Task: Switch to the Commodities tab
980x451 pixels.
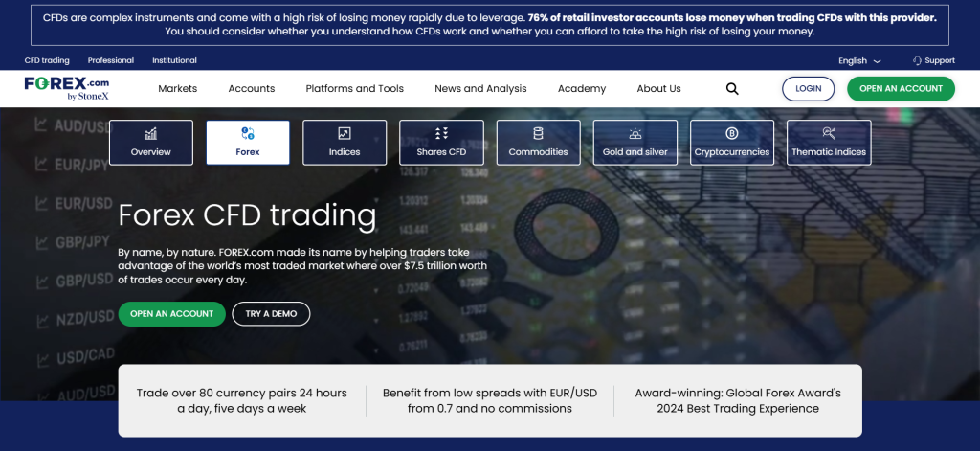Action: tap(538, 143)
